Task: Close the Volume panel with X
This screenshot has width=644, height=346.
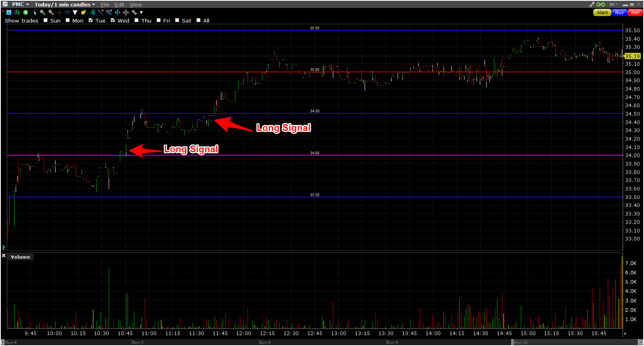Action: point(4,256)
